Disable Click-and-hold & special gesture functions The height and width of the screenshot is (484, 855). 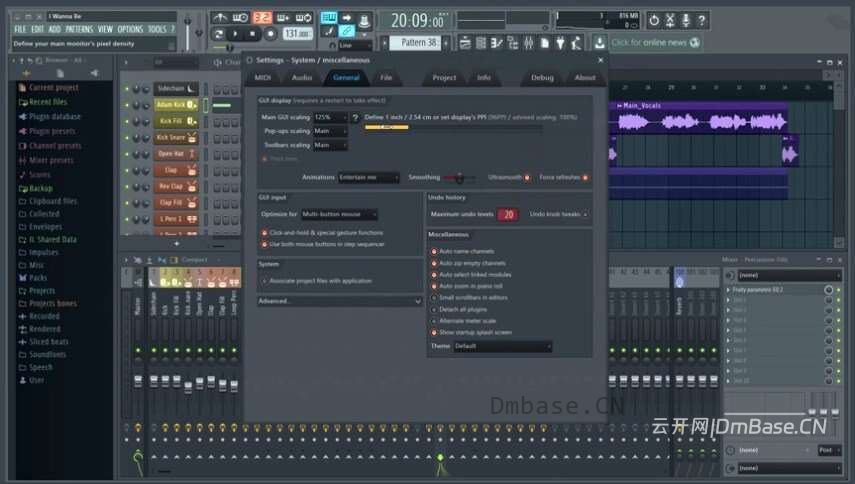pos(264,233)
